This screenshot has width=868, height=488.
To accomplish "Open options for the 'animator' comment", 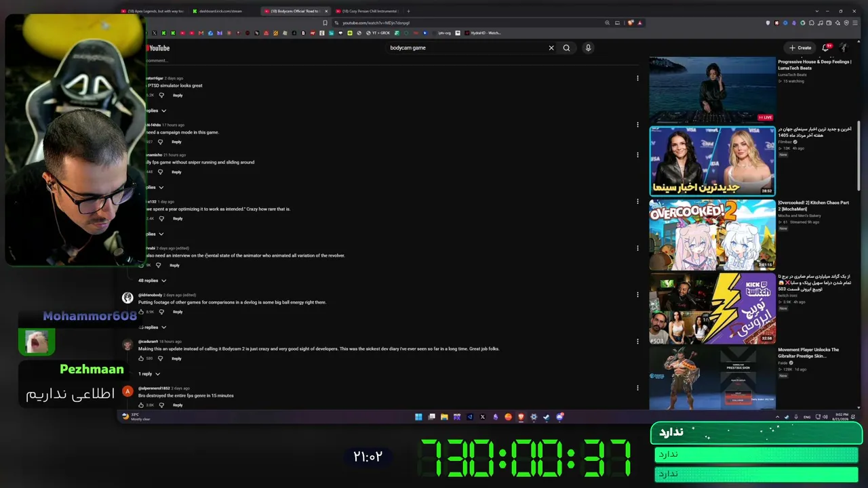I will point(637,248).
